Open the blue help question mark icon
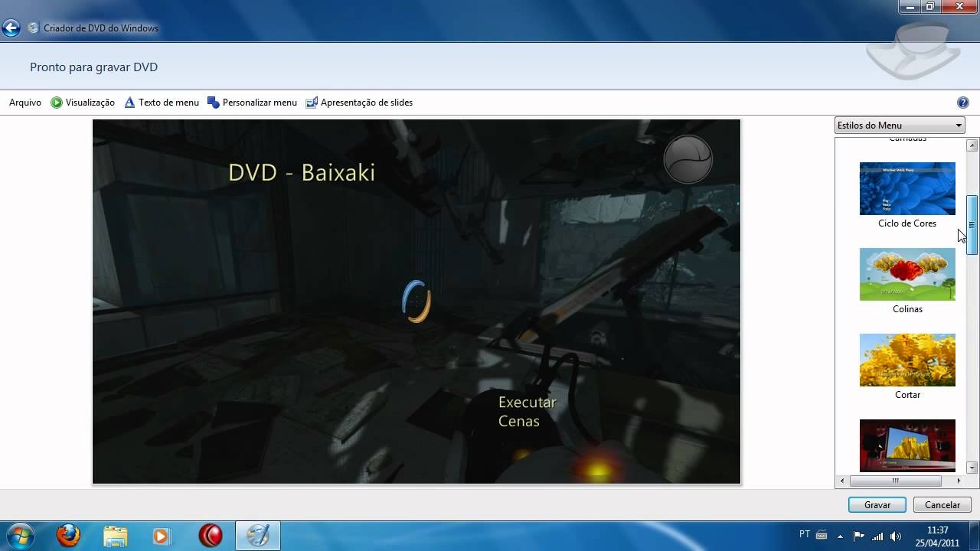 [963, 103]
